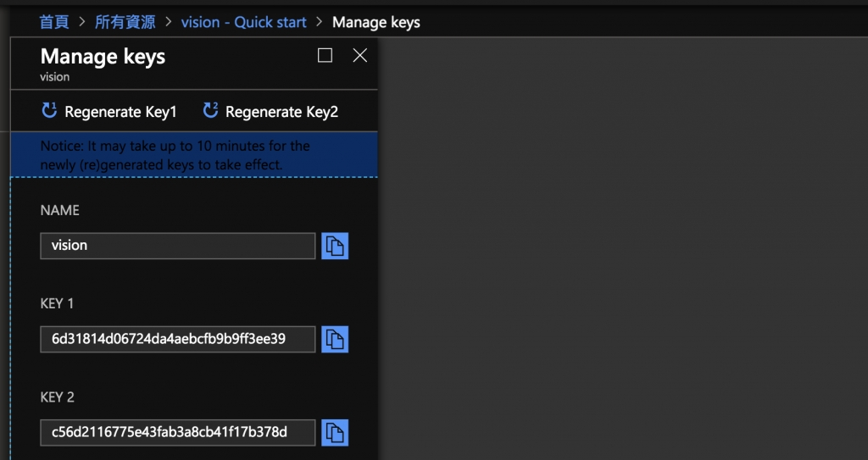Viewport: 868px width, 460px height.
Task: Click the KEY 1 label text
Action: click(x=58, y=303)
